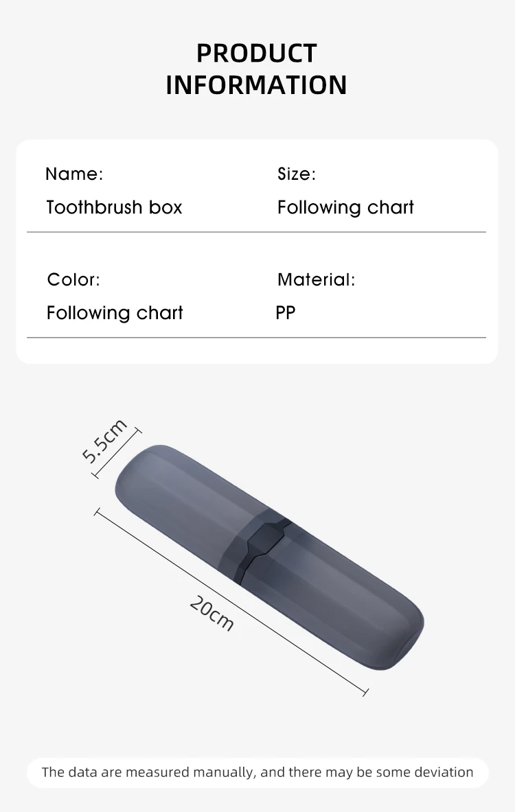Viewport: 515px width, 812px height.
Task: Click the manual measurement disclaimer note
Action: [x=257, y=772]
